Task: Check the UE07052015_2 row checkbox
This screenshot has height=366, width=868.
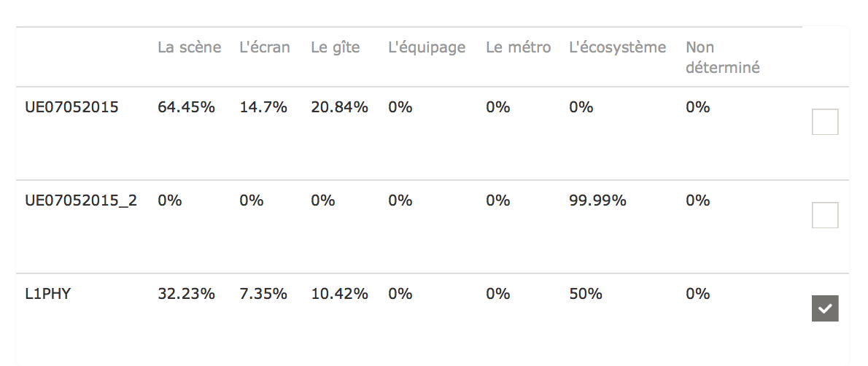Action: (x=825, y=215)
